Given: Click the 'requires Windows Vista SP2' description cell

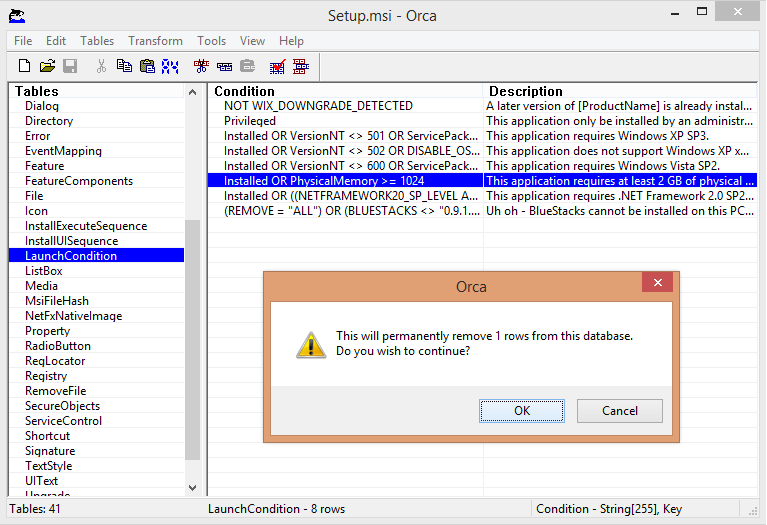Looking at the screenshot, I should 620,166.
